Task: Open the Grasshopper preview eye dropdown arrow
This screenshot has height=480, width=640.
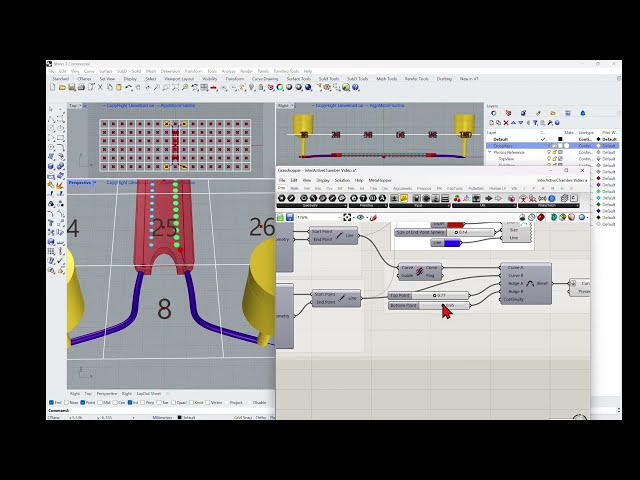Action: click(x=365, y=218)
